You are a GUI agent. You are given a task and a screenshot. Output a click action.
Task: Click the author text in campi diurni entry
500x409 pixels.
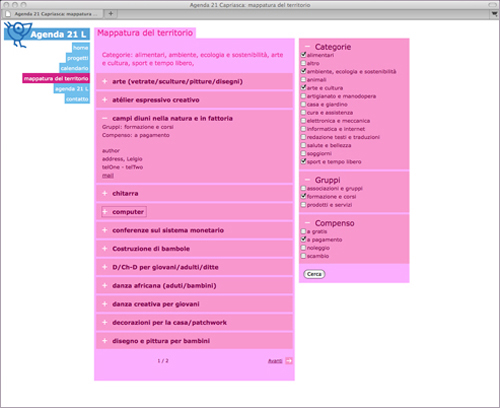[x=111, y=151]
